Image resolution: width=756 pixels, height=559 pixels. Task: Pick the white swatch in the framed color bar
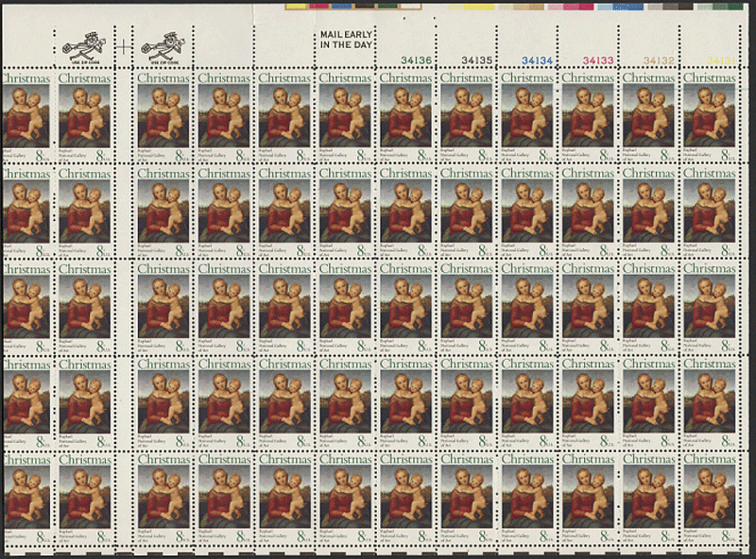[x=410, y=7]
